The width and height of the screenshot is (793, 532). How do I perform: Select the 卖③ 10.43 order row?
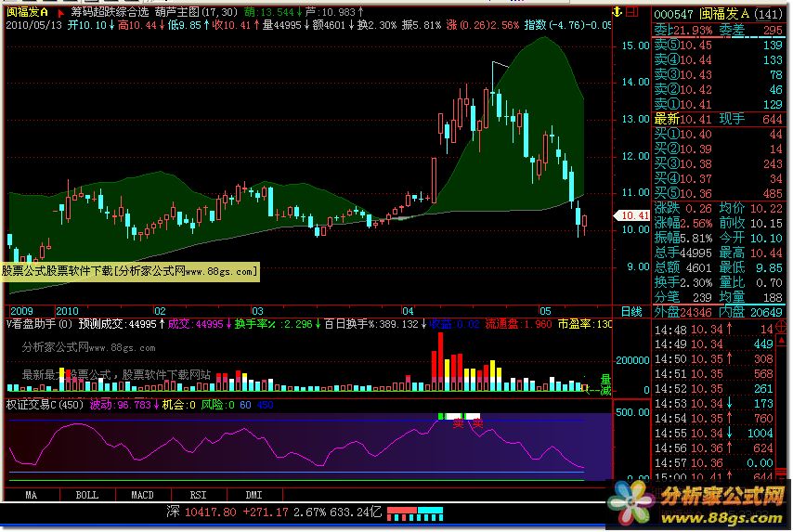pyautogui.click(x=718, y=75)
